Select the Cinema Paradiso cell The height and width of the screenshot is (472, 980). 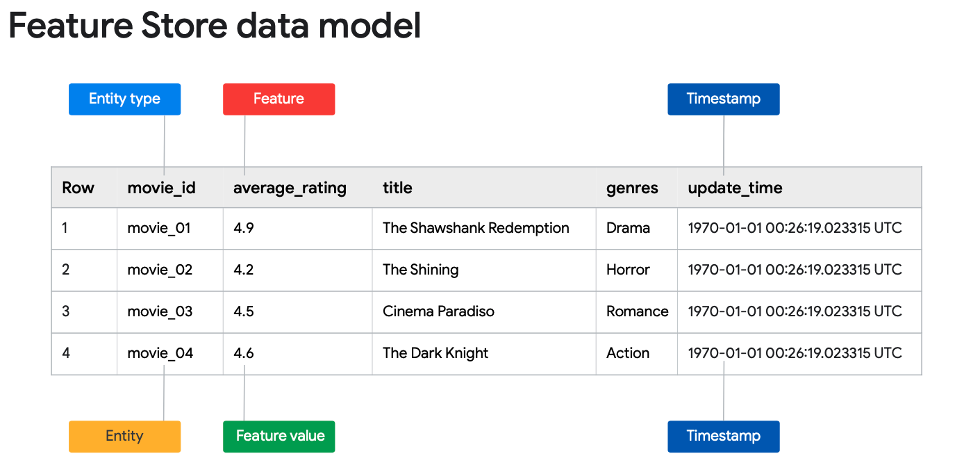(x=438, y=311)
